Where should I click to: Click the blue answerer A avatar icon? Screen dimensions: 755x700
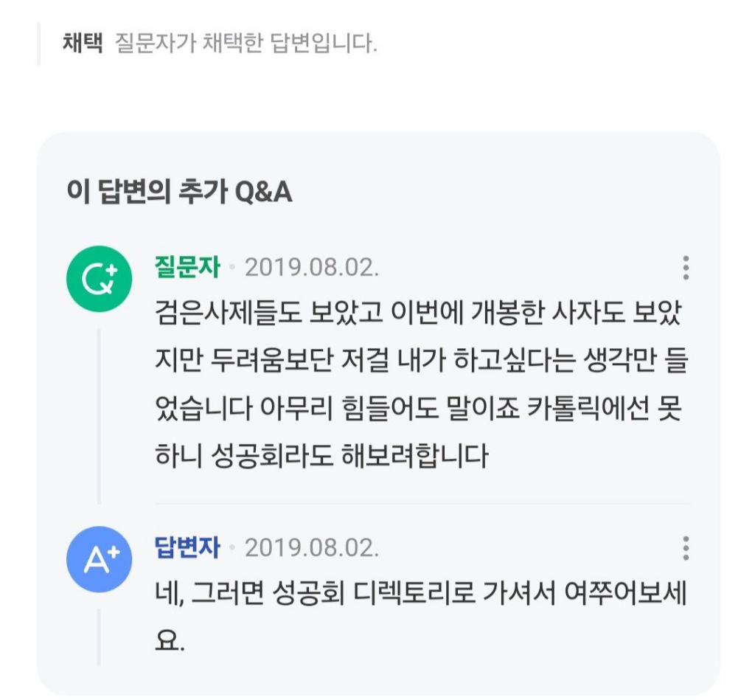click(99, 560)
